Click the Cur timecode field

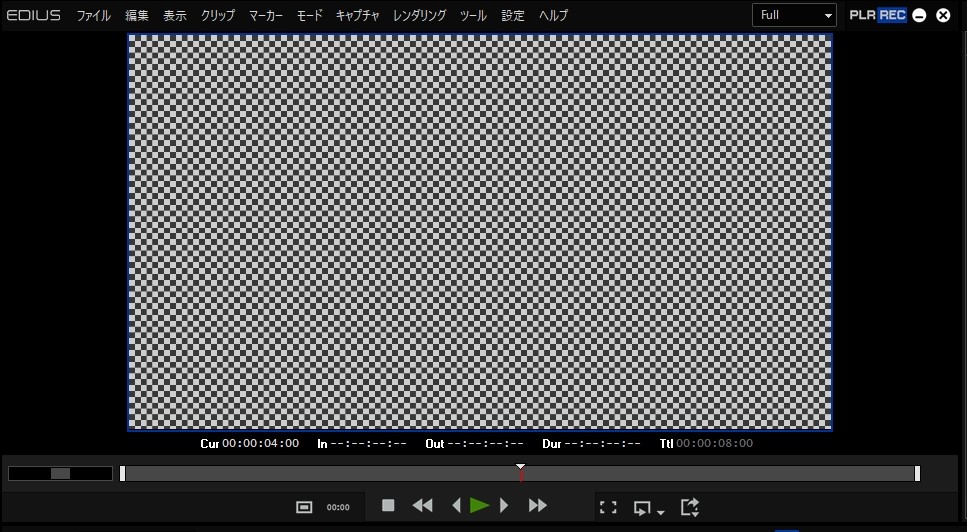pyautogui.click(x=260, y=443)
